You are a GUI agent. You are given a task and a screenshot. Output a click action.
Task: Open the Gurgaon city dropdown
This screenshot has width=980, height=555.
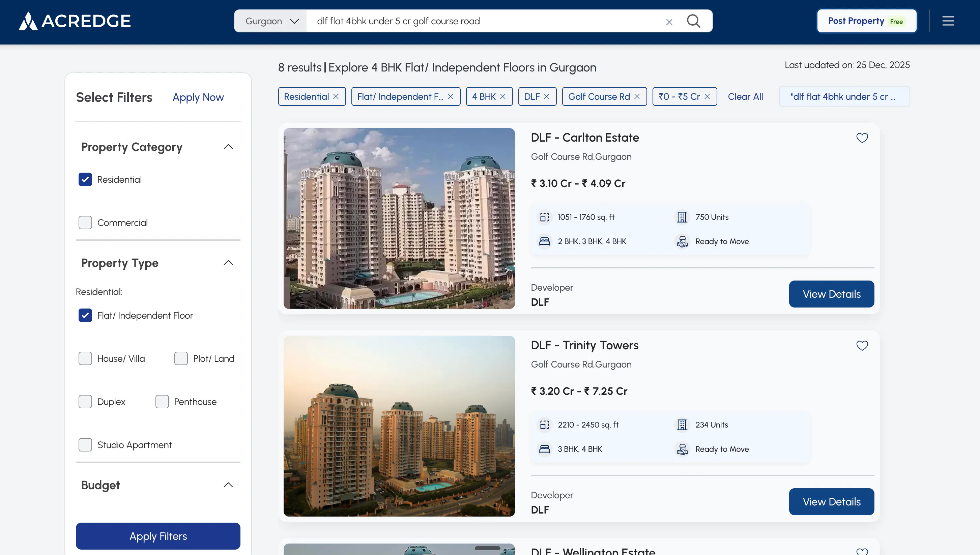(x=271, y=21)
